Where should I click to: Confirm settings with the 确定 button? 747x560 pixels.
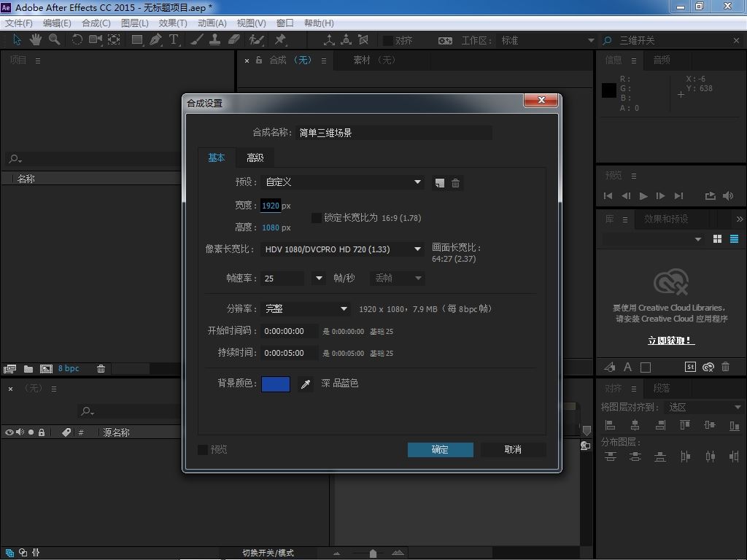(440, 449)
